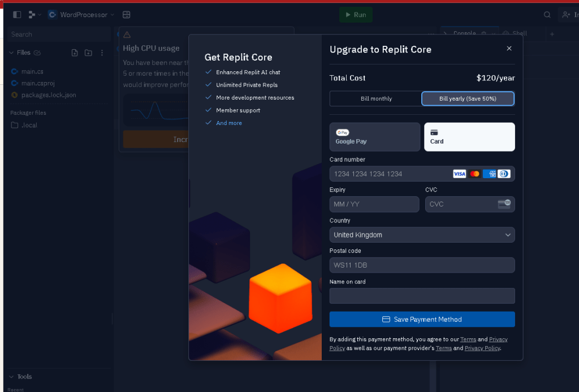The width and height of the screenshot is (579, 392).
Task: Open main.cs in the file tree
Action: [32, 71]
